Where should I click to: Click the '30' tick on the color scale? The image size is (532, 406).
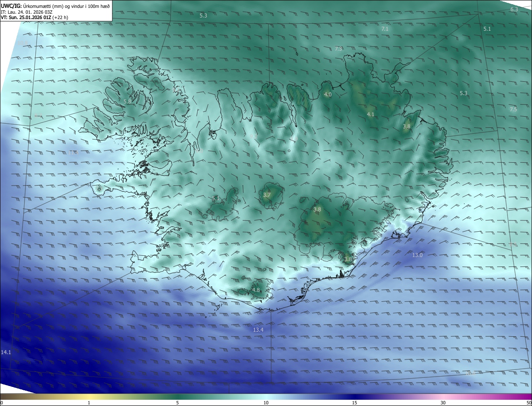pos(443,403)
